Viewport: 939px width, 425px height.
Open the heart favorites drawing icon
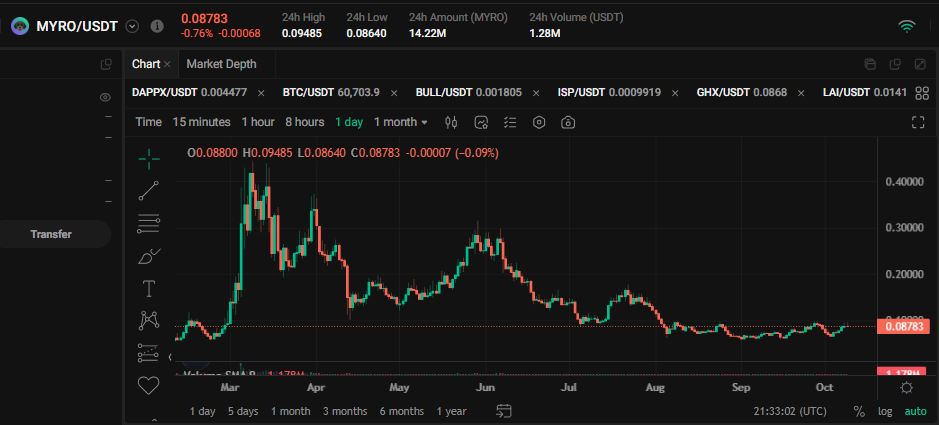[149, 385]
